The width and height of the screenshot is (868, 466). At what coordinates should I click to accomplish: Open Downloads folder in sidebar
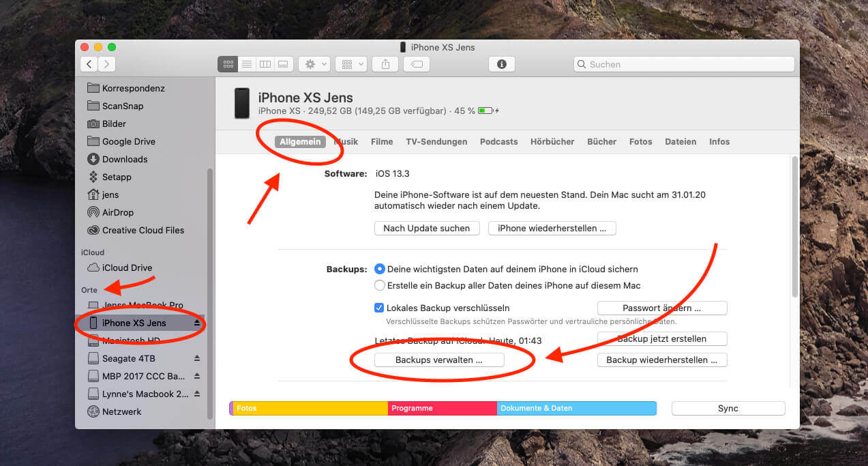pos(124,159)
